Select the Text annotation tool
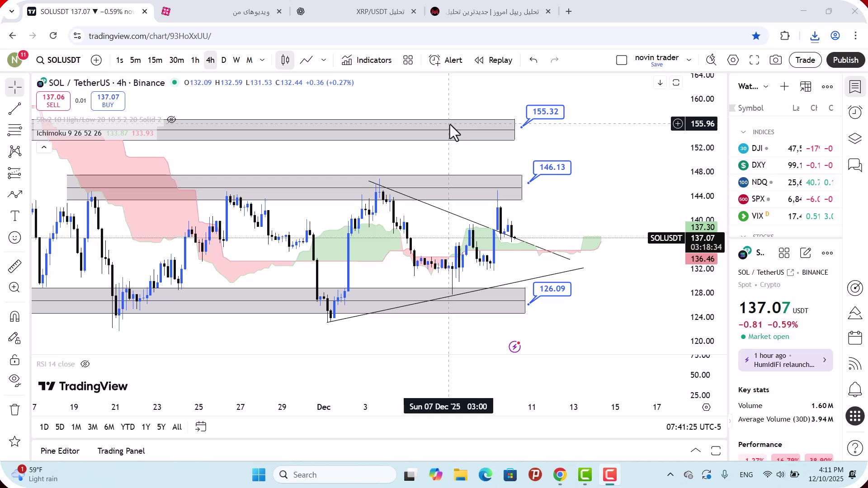Image resolution: width=868 pixels, height=488 pixels. 15,216
